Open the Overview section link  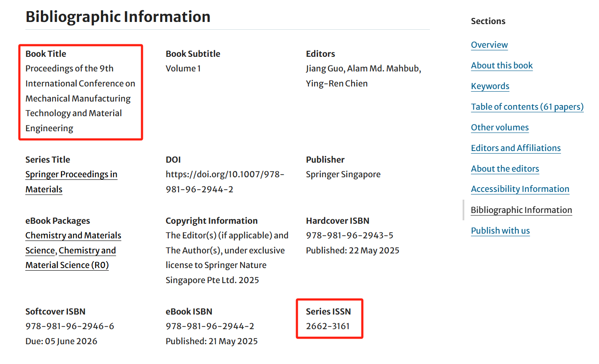[x=489, y=45]
